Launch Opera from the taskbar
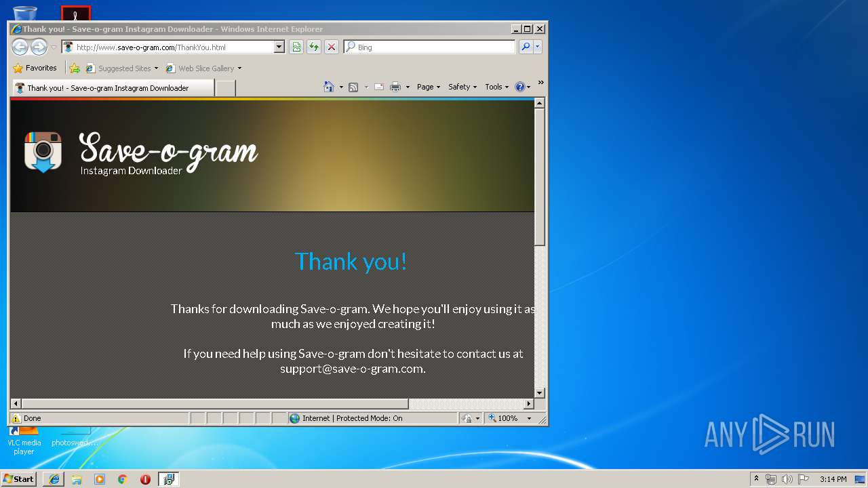The height and width of the screenshot is (488, 868). tap(145, 479)
